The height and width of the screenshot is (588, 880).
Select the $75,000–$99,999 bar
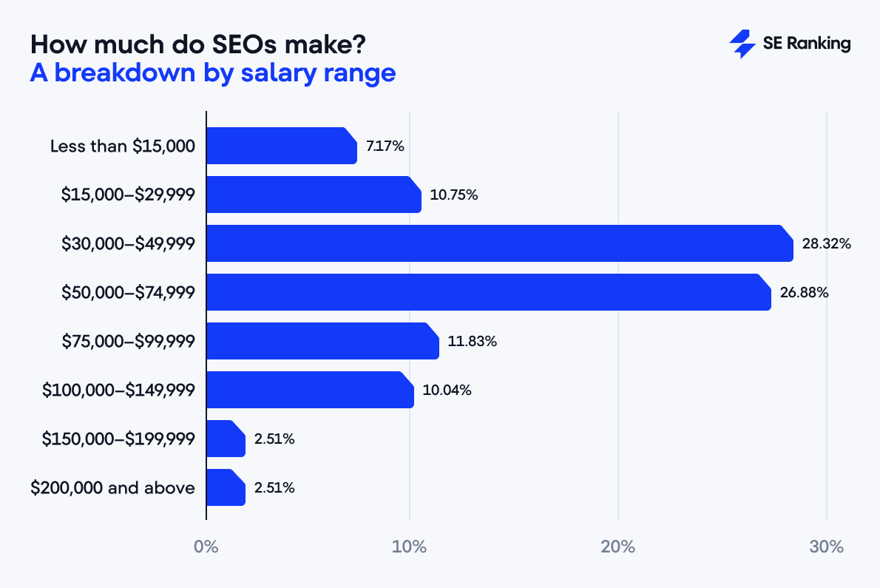click(x=322, y=341)
